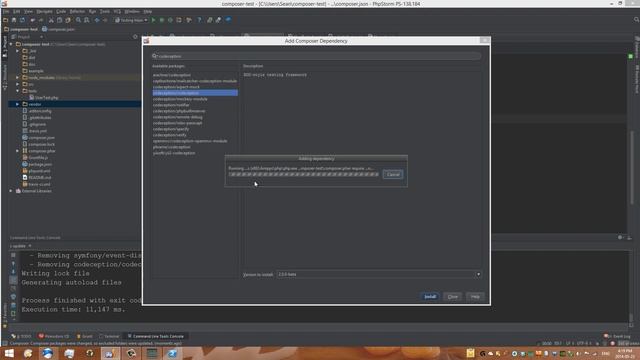Select codeception/verify package
640x360 pixels.
[x=170, y=135]
